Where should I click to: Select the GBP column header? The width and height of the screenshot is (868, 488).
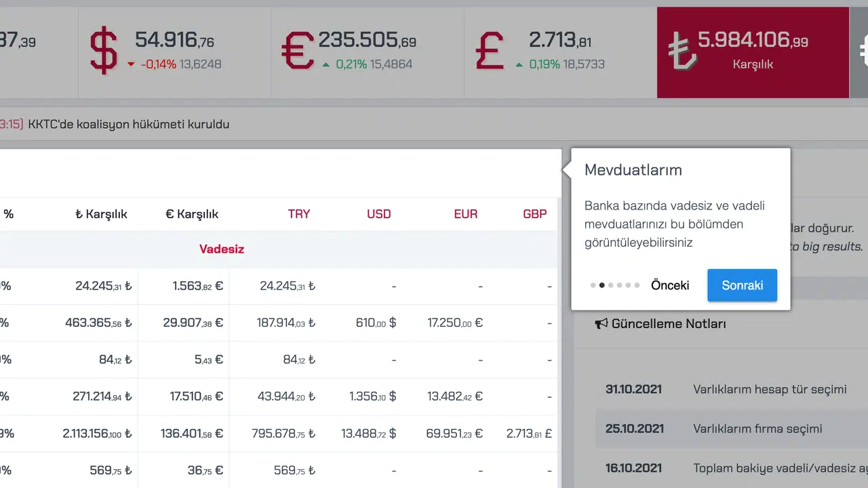[534, 214]
